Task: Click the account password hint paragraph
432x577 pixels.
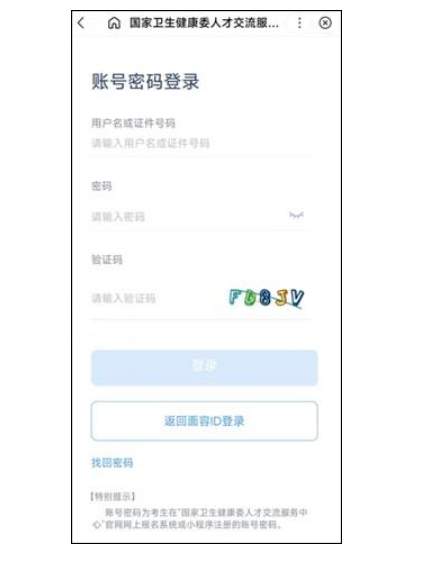Action: 199,518
